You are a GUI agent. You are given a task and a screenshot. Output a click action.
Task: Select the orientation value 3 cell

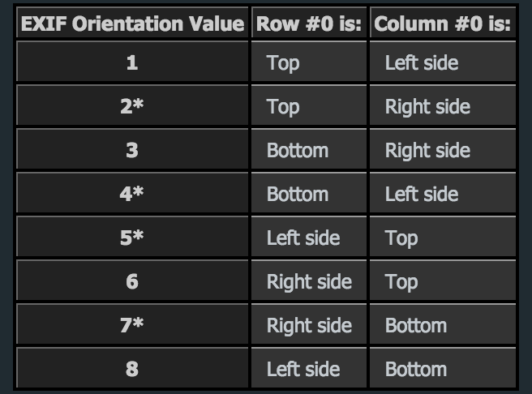[x=132, y=150]
